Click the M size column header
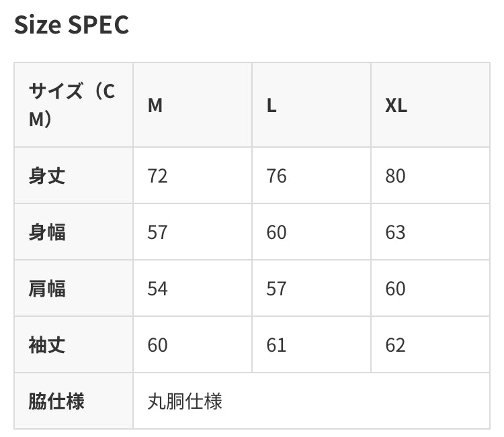This screenshot has height=437, width=504. tap(155, 106)
